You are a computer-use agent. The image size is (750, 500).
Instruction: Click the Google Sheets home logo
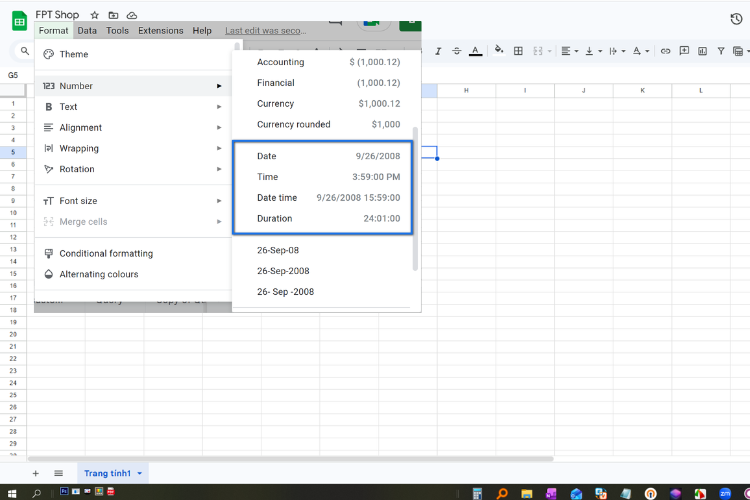click(x=19, y=21)
